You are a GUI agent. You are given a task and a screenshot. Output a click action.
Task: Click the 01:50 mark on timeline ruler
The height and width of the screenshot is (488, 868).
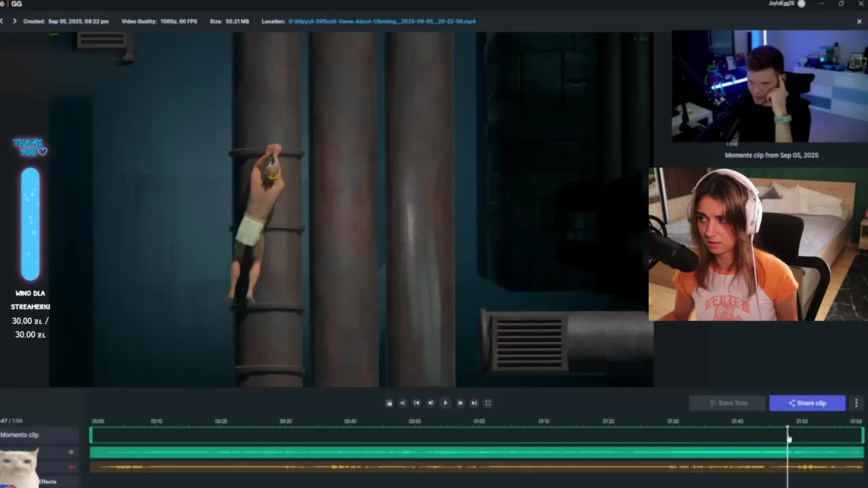pyautogui.click(x=802, y=422)
